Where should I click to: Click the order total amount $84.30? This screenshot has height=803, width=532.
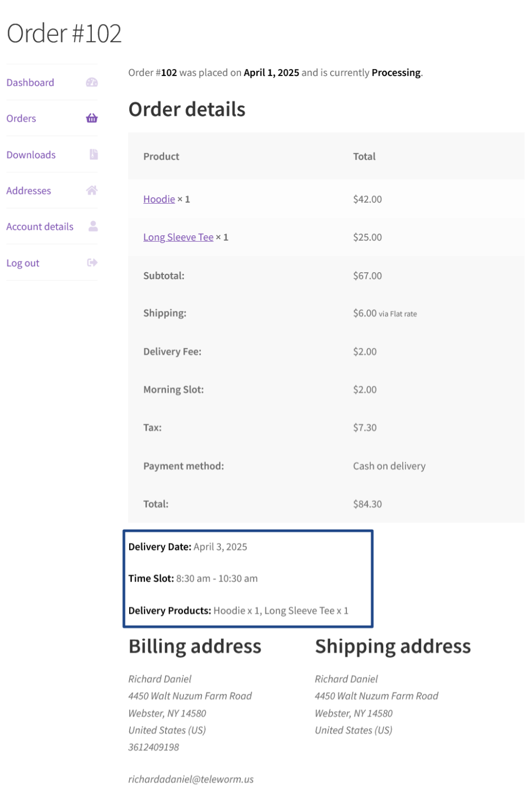click(368, 504)
